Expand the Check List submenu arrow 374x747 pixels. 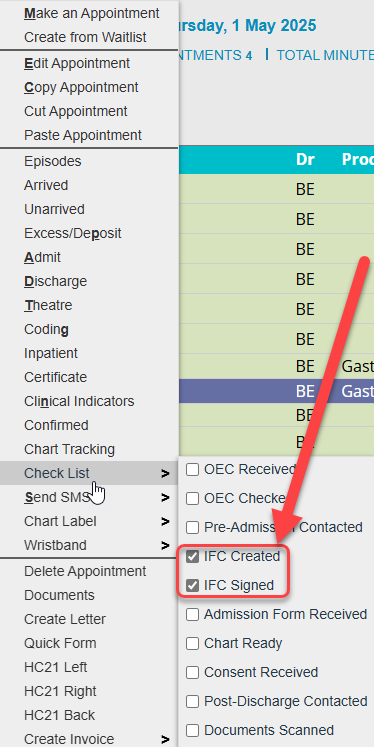coord(165,474)
